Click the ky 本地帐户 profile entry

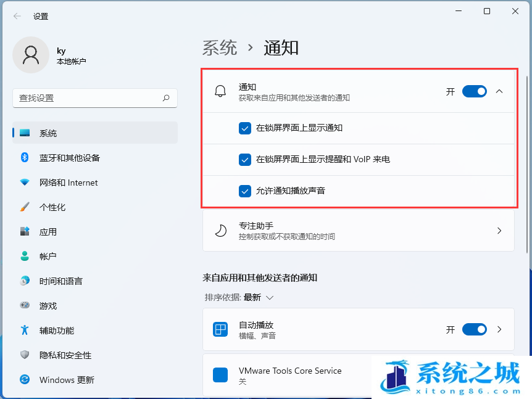56,55
